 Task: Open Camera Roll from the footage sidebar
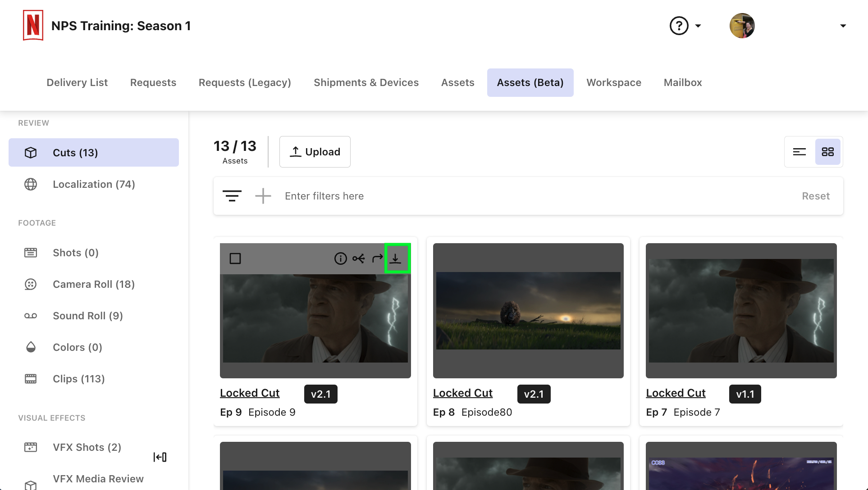click(30, 284)
